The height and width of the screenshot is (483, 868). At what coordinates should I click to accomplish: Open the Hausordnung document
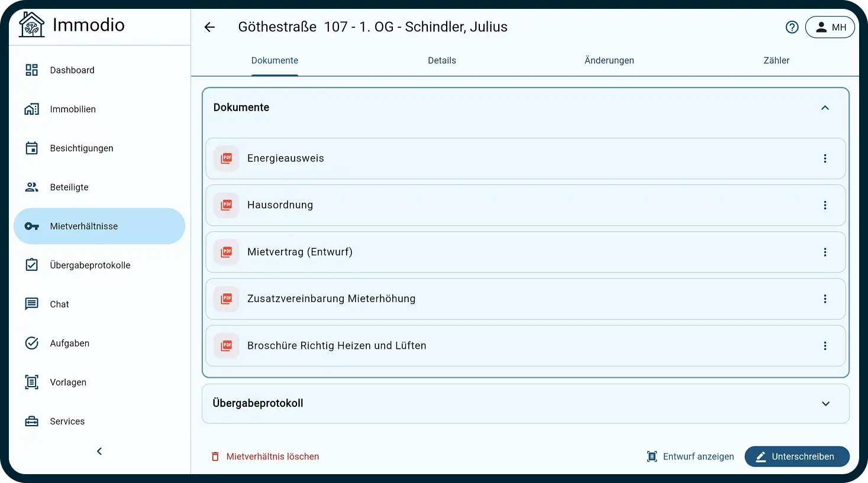pos(525,205)
